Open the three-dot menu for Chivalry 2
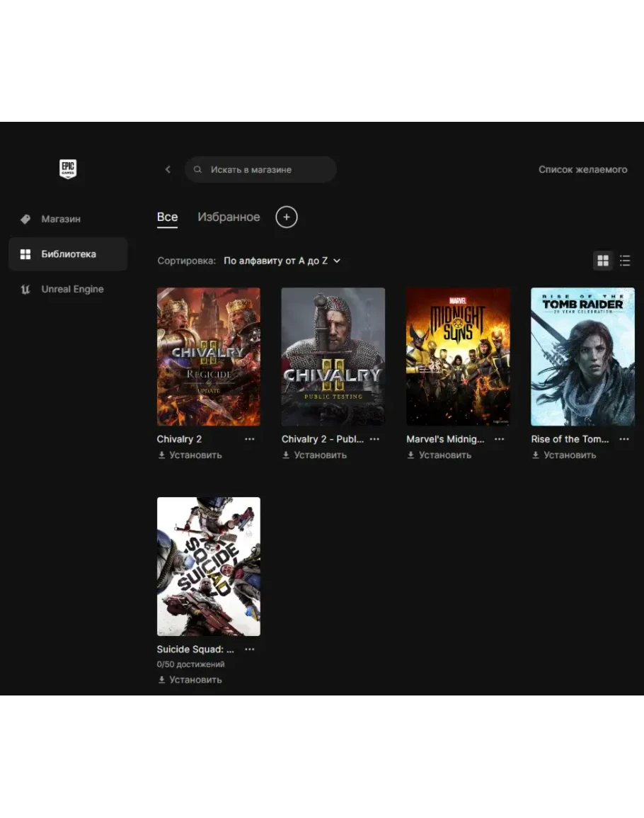This screenshot has width=644, height=818. [250, 439]
